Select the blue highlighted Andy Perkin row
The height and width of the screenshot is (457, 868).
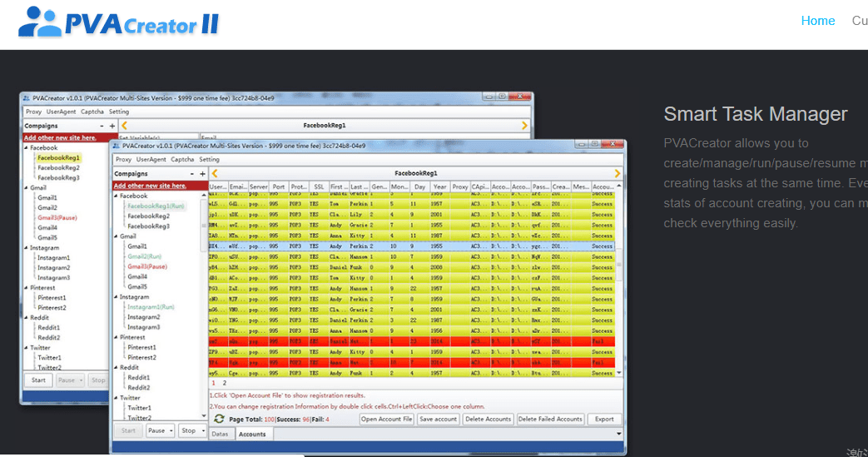pos(411,246)
